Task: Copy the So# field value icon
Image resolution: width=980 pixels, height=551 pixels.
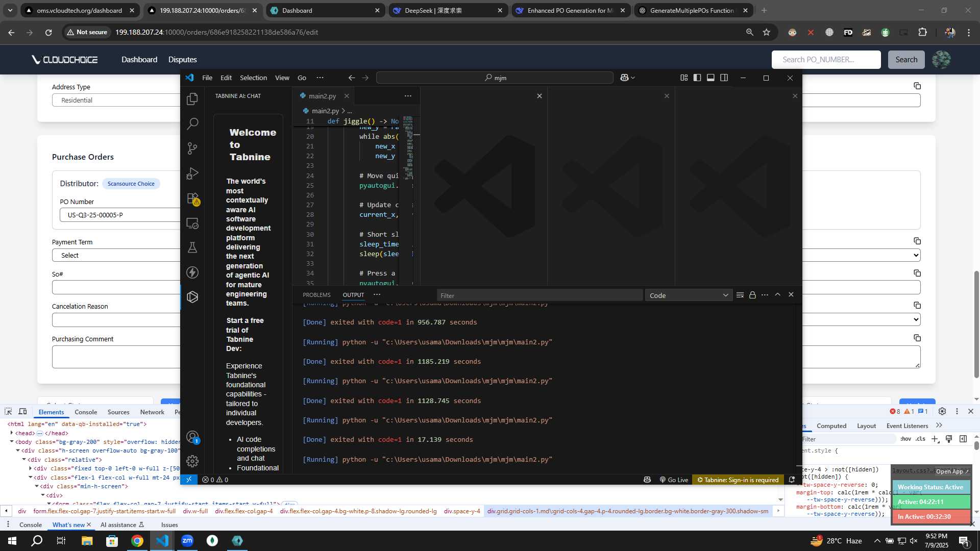Action: click(917, 273)
